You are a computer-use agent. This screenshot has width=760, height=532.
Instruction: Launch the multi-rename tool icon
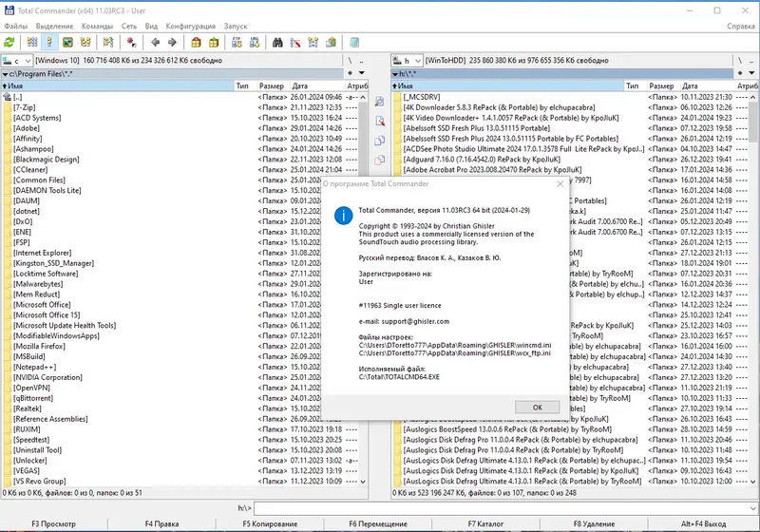(295, 43)
